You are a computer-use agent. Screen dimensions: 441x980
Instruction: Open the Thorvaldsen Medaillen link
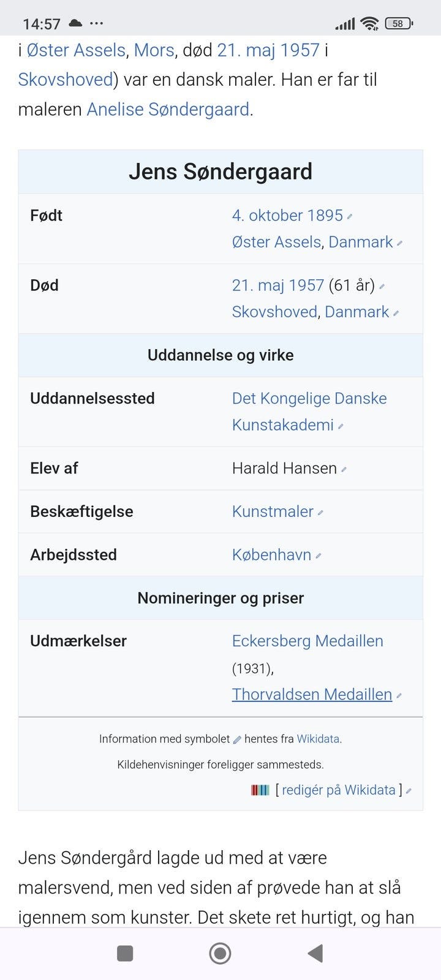(x=312, y=695)
